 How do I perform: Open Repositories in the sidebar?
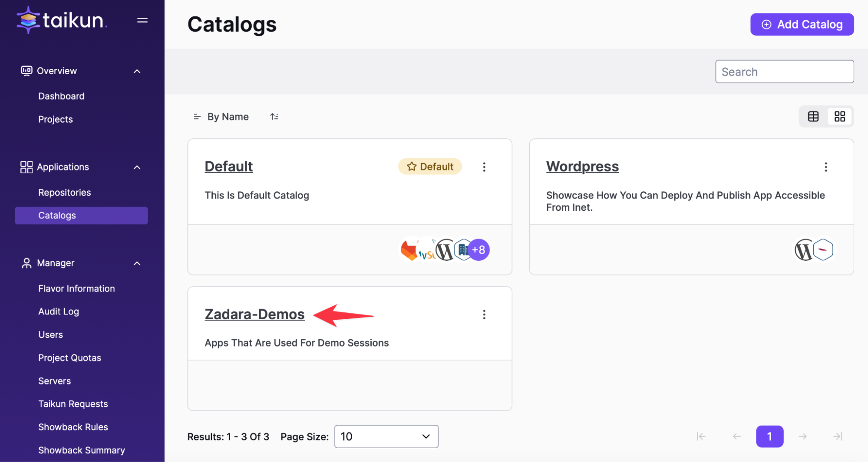tap(64, 193)
